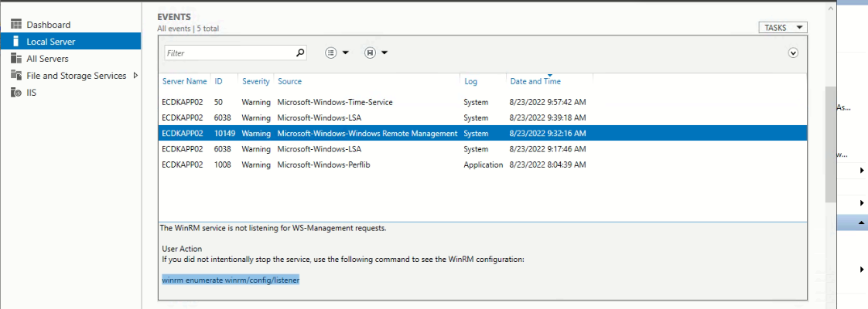Click the All Servers icon
The image size is (868, 309).
click(x=16, y=59)
